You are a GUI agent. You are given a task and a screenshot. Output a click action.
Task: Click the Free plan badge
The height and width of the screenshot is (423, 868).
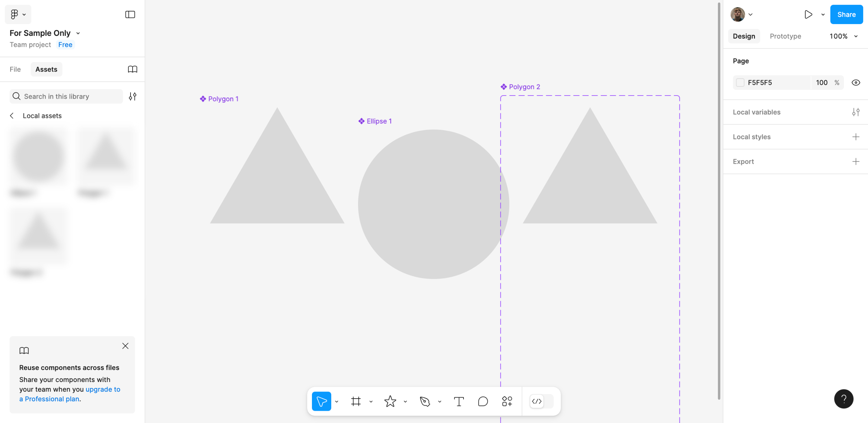(x=65, y=44)
